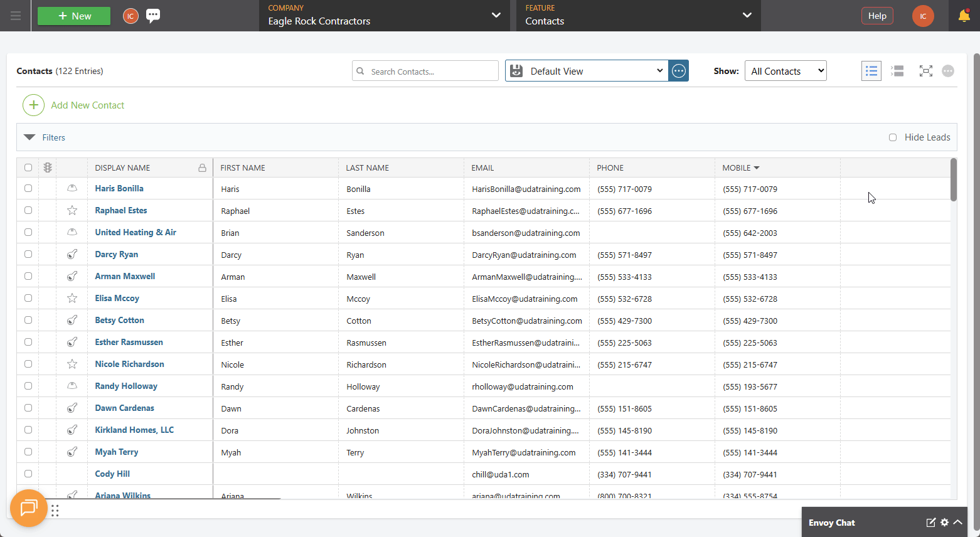The image size is (980, 537).
Task: Click the green New button
Action: (74, 16)
